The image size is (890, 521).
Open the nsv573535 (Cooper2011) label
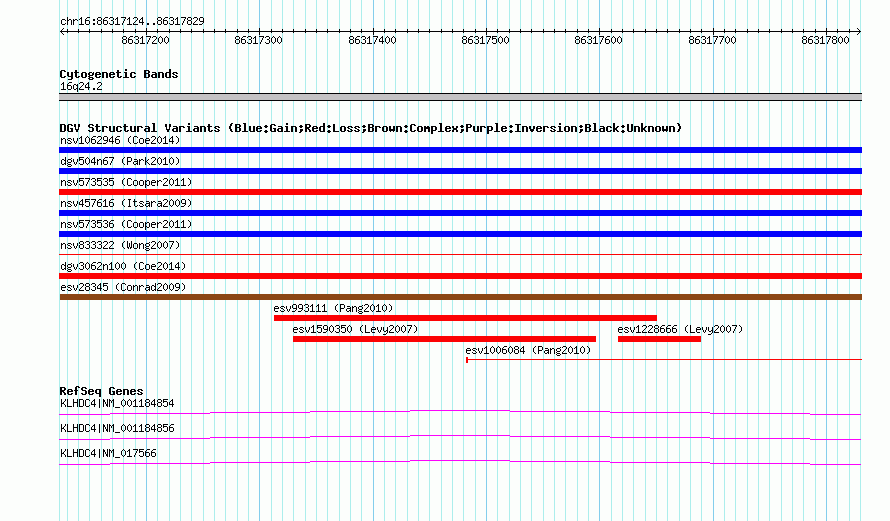pos(126,182)
